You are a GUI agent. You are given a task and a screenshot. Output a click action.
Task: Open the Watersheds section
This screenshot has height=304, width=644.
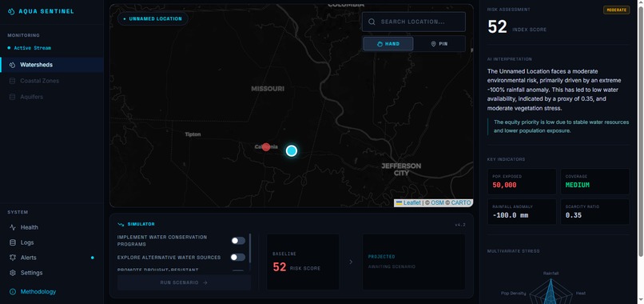[x=52, y=65]
